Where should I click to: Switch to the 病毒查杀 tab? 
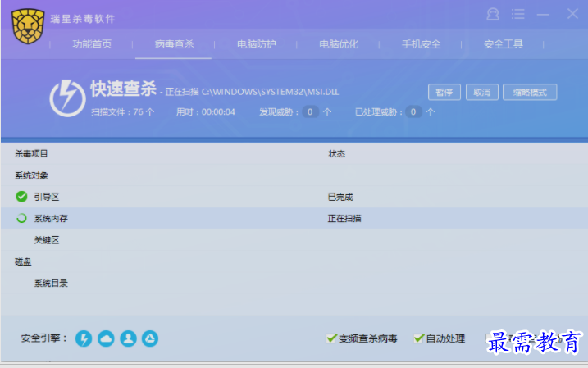(174, 44)
